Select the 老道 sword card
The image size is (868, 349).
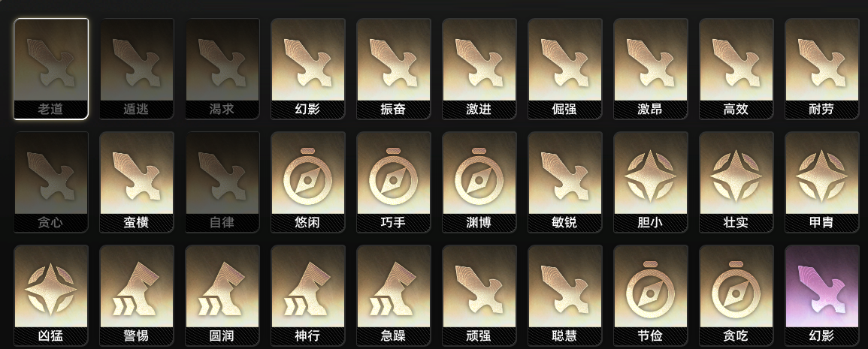[51, 68]
